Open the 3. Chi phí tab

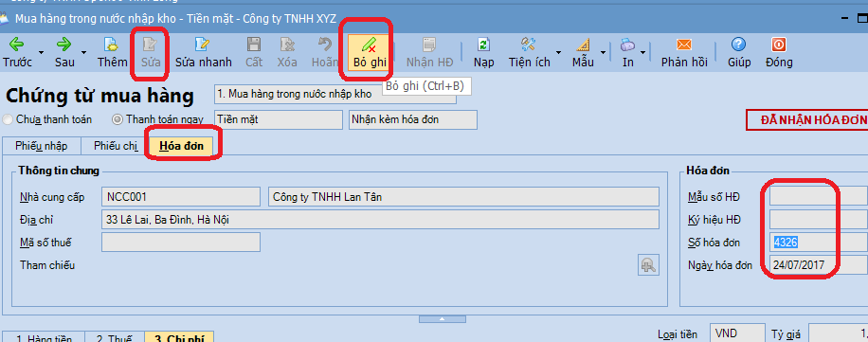[179, 336]
